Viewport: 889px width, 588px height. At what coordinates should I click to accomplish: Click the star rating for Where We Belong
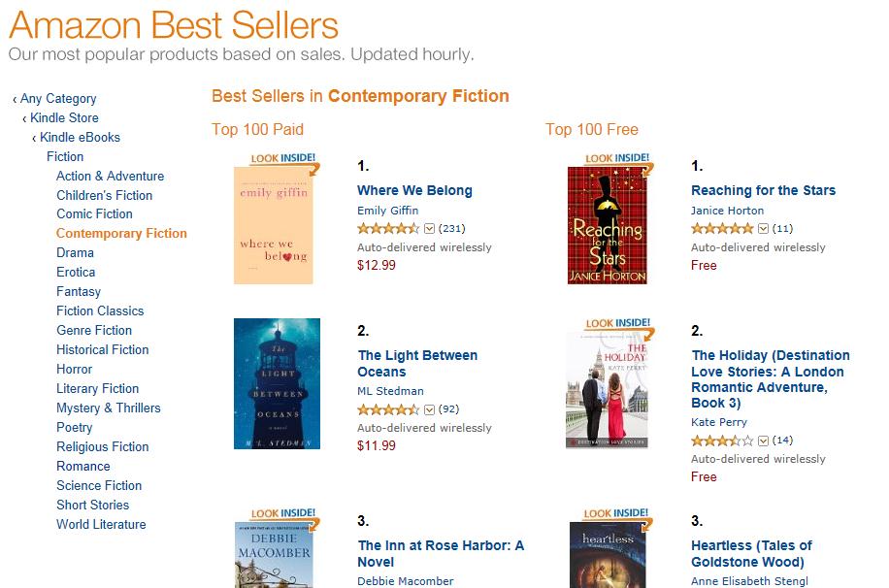[x=388, y=229]
